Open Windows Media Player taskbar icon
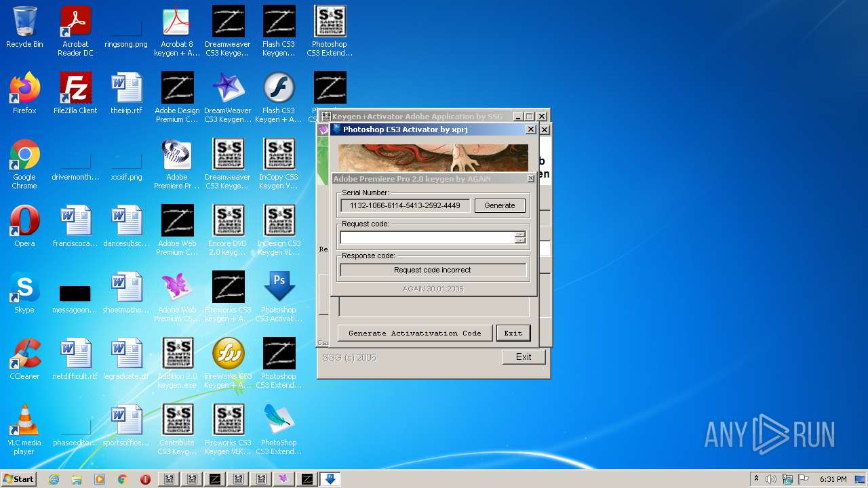 100,479
